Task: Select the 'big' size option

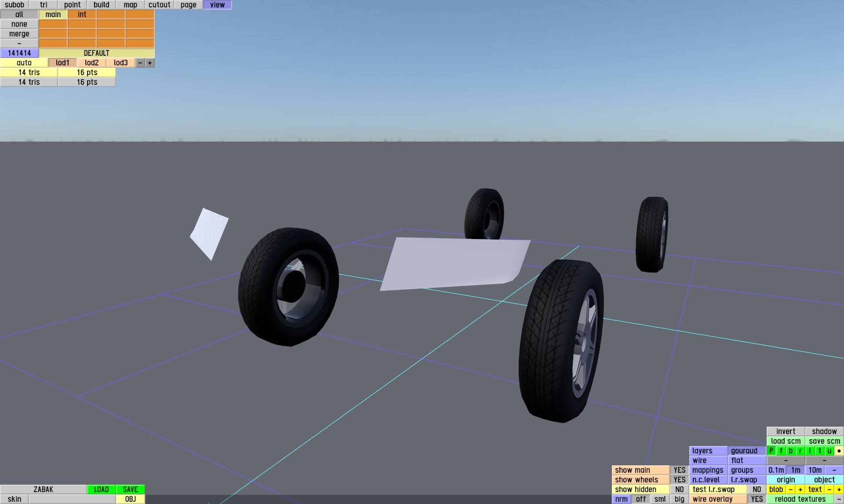Action: tap(679, 499)
